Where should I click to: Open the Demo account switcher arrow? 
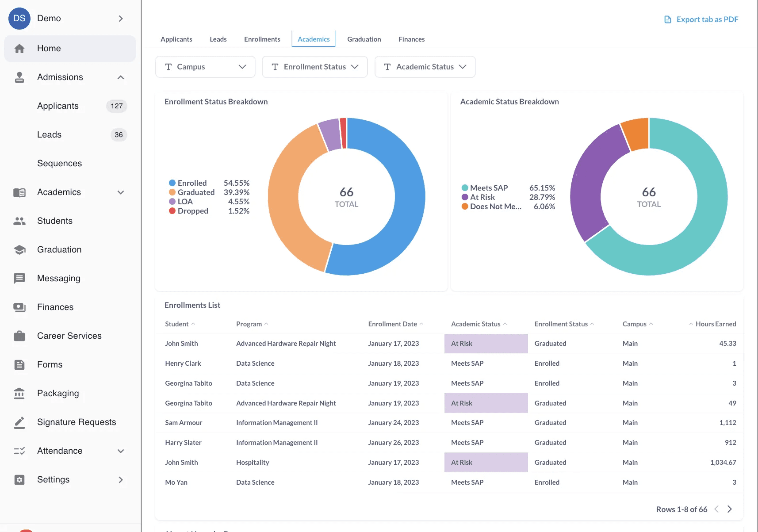tap(121, 19)
